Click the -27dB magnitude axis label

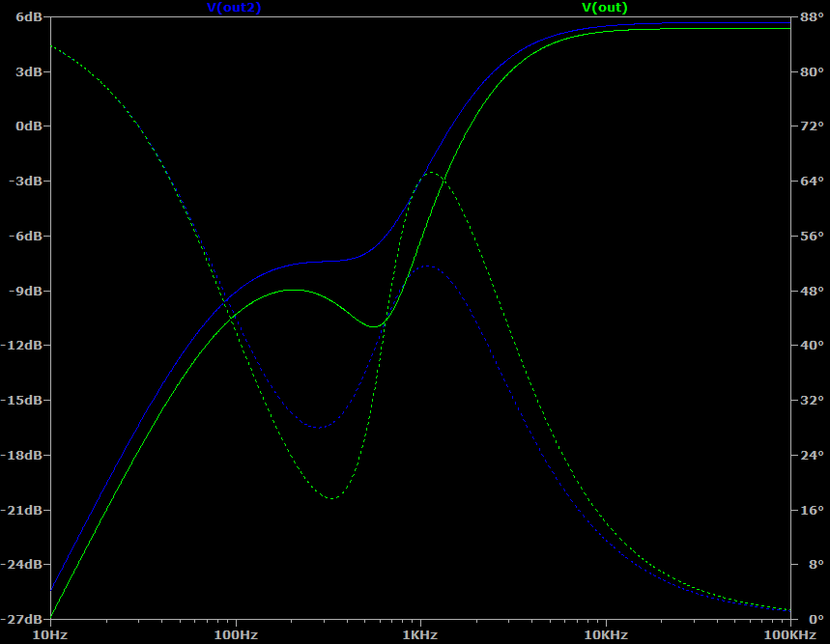pyautogui.click(x=22, y=619)
